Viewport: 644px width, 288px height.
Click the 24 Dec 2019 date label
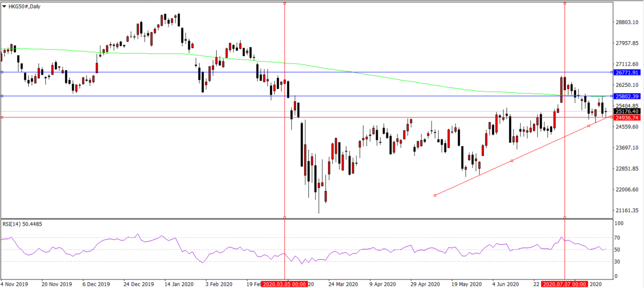pos(139,284)
